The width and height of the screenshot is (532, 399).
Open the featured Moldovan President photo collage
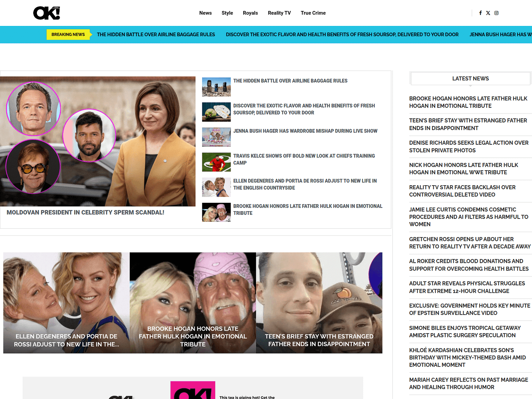(x=98, y=141)
